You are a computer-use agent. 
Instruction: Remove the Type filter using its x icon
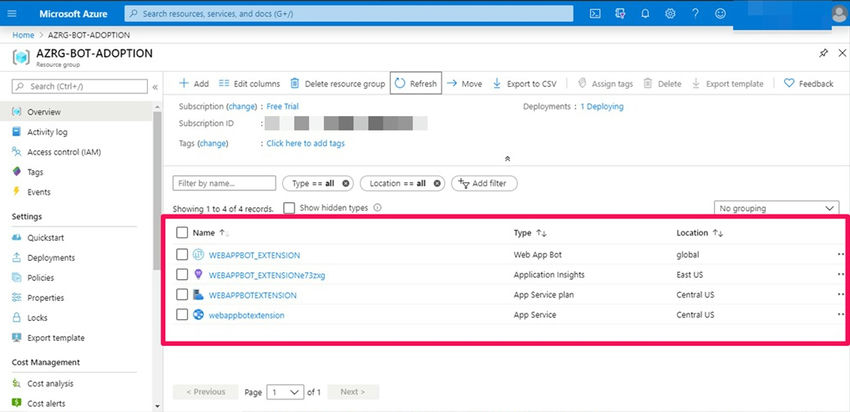(x=345, y=184)
